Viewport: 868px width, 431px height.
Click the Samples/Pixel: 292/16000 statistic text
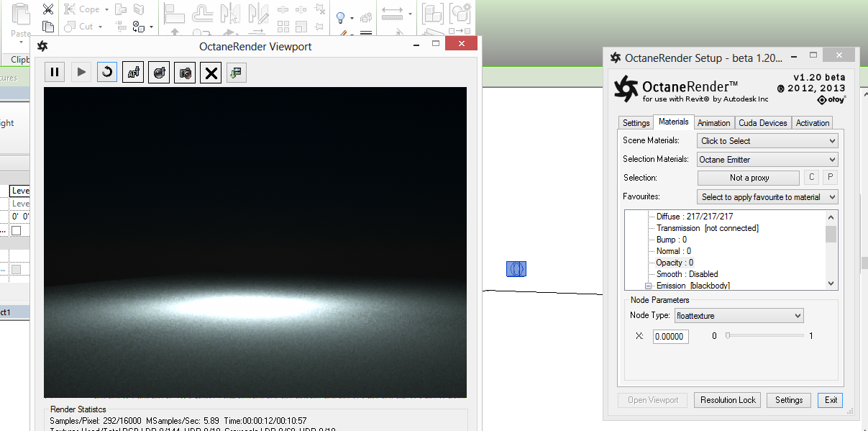pos(96,420)
